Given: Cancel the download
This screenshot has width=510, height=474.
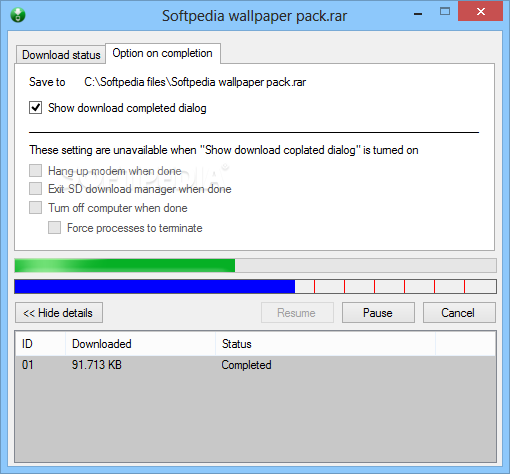Looking at the screenshot, I should click(x=459, y=313).
